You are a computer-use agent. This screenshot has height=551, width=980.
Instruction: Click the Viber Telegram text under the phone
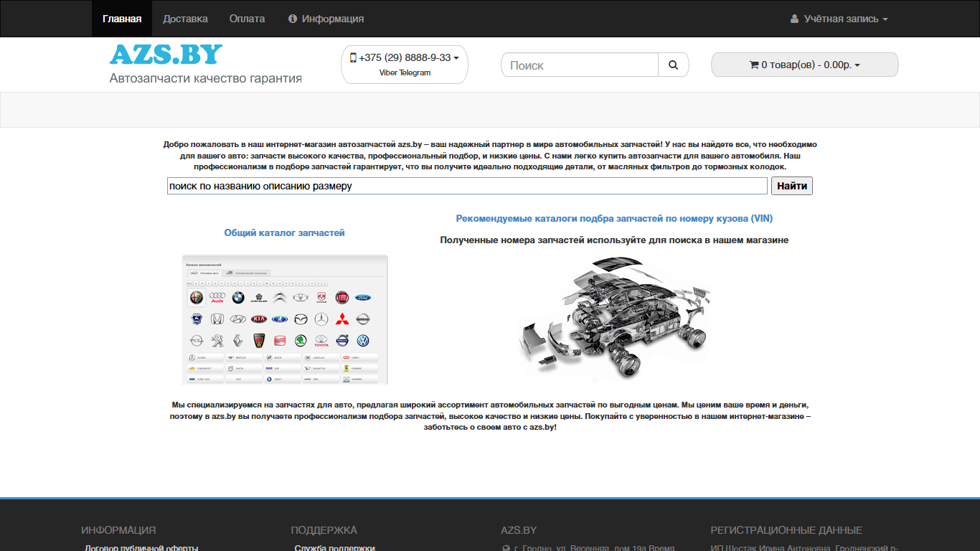(x=405, y=72)
